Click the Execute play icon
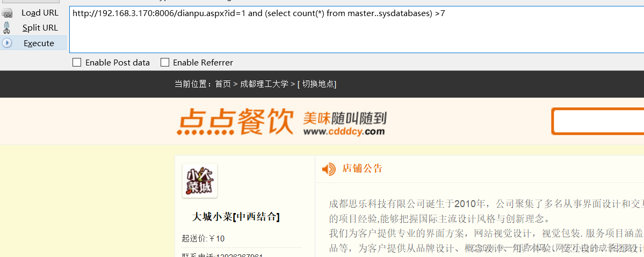The width and height of the screenshot is (644, 257). (7, 43)
